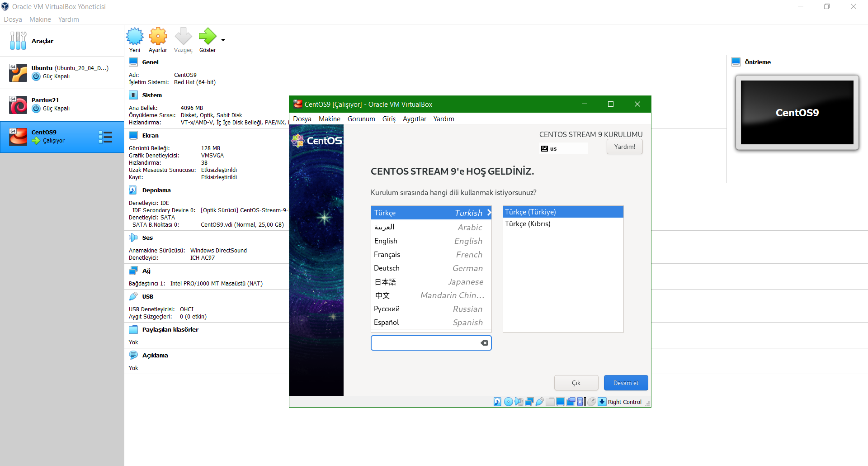The image size is (868, 466).
Task: Click the Çık button
Action: pyautogui.click(x=576, y=383)
